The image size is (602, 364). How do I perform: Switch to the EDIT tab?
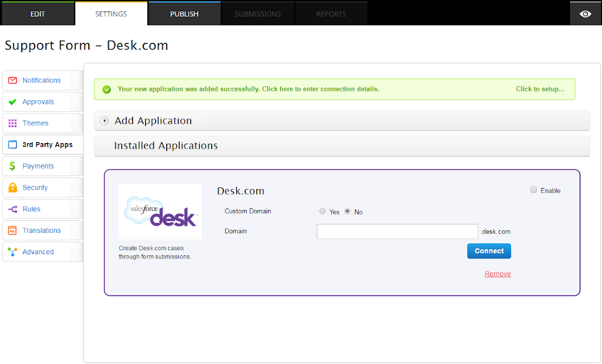pos(38,14)
